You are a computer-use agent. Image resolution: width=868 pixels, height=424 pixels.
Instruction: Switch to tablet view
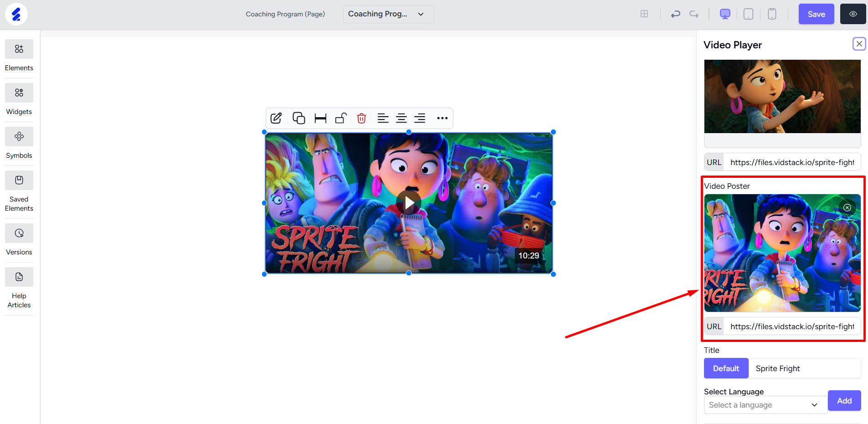748,14
